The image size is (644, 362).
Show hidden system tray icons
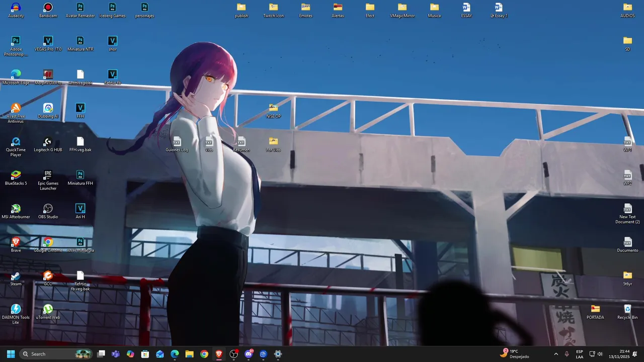(x=556, y=354)
